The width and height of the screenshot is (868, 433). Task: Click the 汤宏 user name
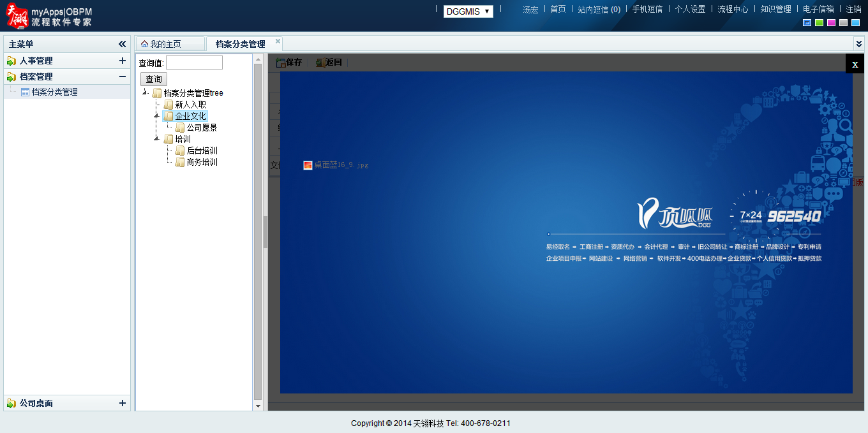point(530,10)
